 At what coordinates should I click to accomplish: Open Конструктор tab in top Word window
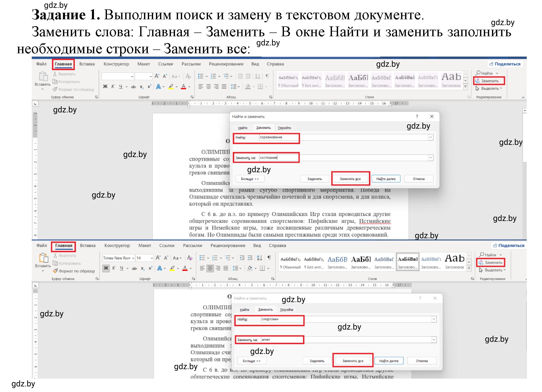tap(116, 64)
